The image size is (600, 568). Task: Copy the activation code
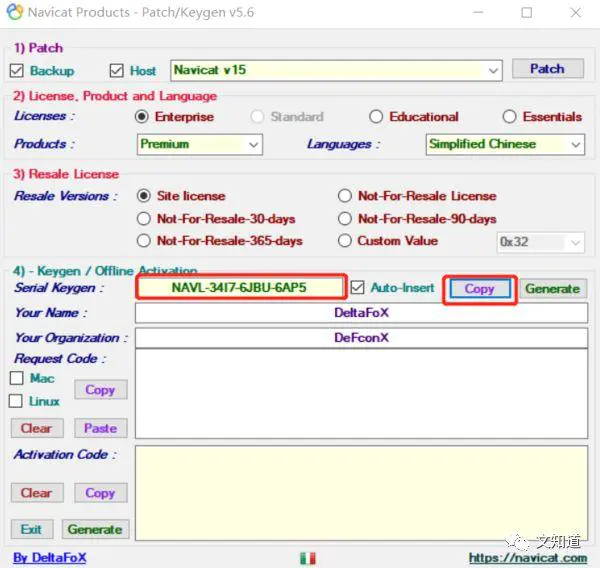coord(101,493)
